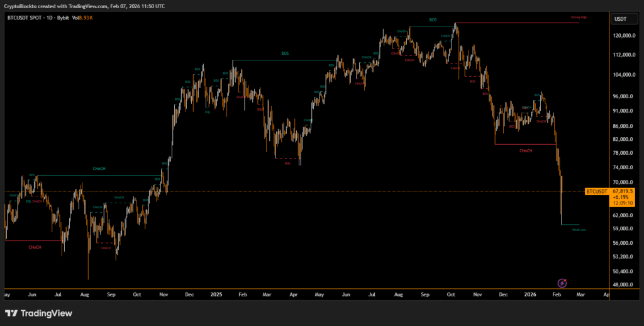The width and height of the screenshot is (644, 326).
Task: Click the green CHoCH label above mid-2024 range
Action: (x=99, y=169)
